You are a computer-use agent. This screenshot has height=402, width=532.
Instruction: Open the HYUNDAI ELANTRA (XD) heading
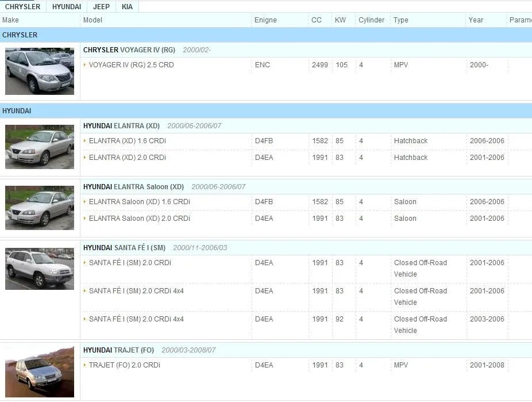[x=121, y=126]
